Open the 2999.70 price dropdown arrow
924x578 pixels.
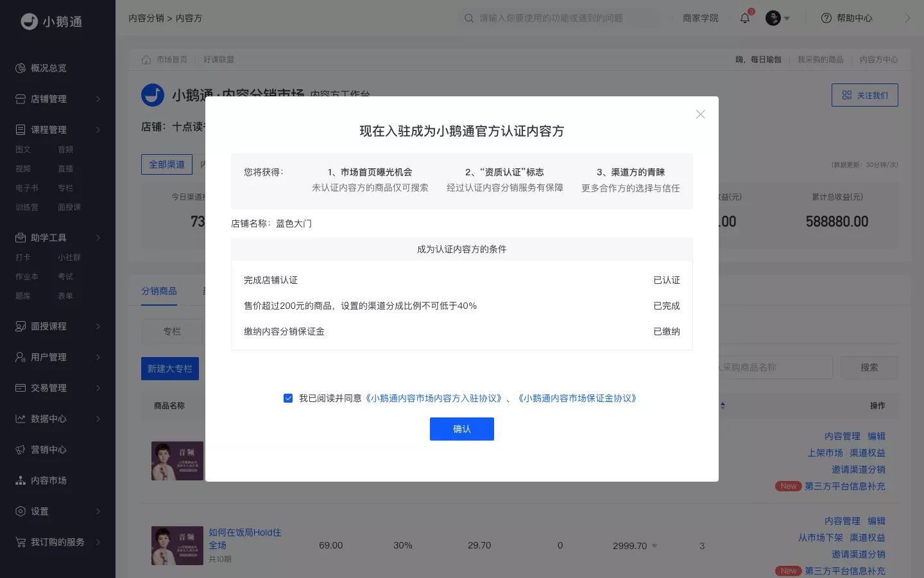click(x=654, y=546)
